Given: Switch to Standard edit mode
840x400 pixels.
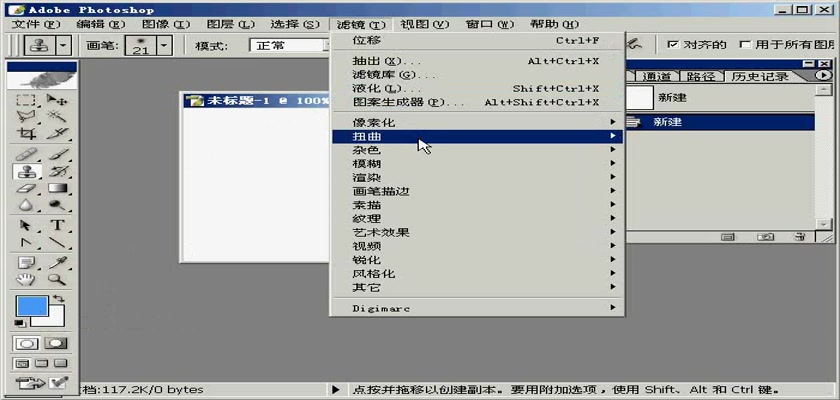Looking at the screenshot, I should tap(28, 343).
